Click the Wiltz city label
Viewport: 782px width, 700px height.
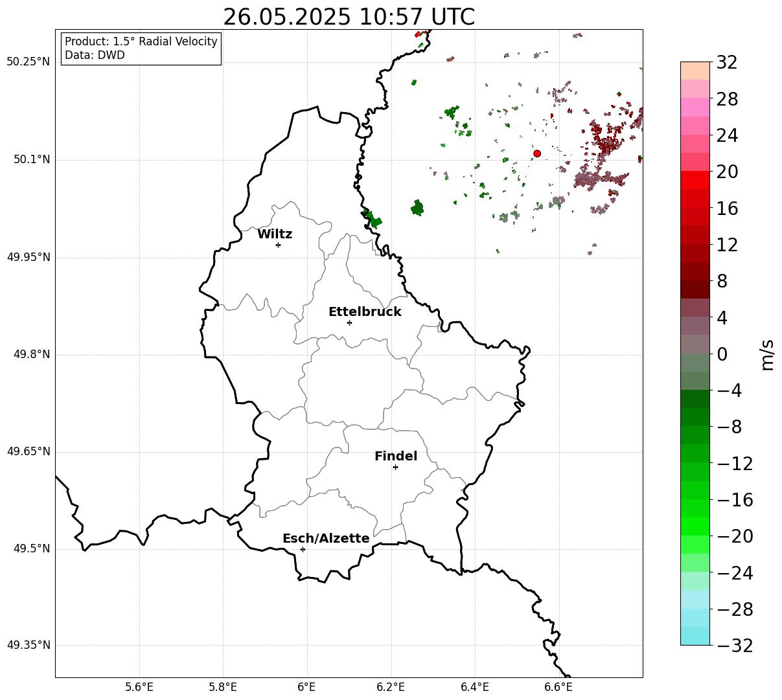click(x=275, y=234)
